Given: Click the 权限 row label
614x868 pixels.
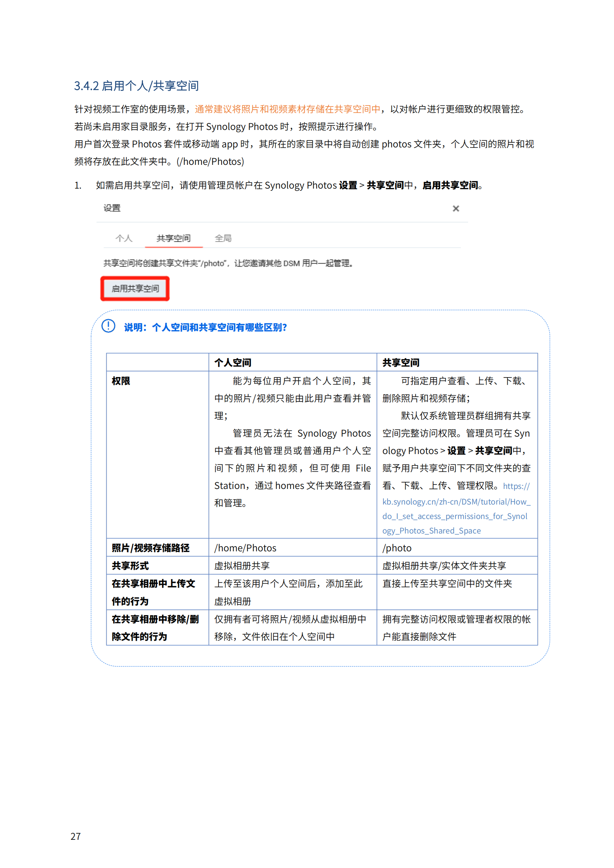Looking at the screenshot, I should (121, 381).
